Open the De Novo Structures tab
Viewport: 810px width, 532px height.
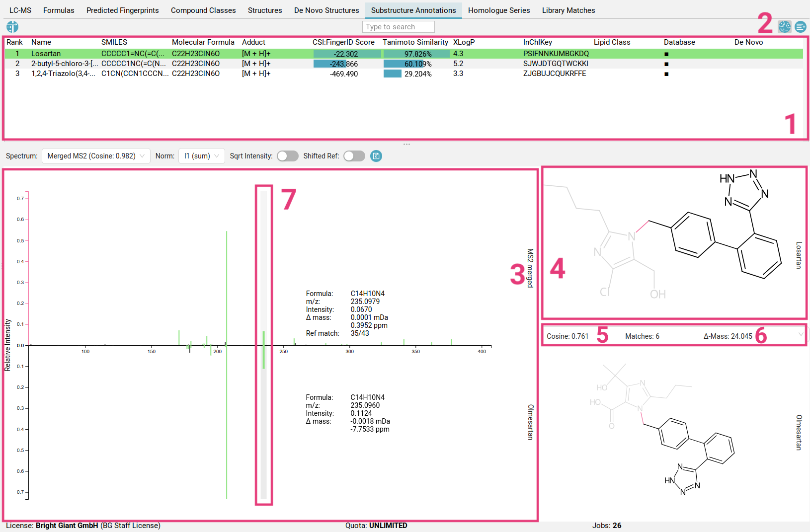click(x=326, y=10)
